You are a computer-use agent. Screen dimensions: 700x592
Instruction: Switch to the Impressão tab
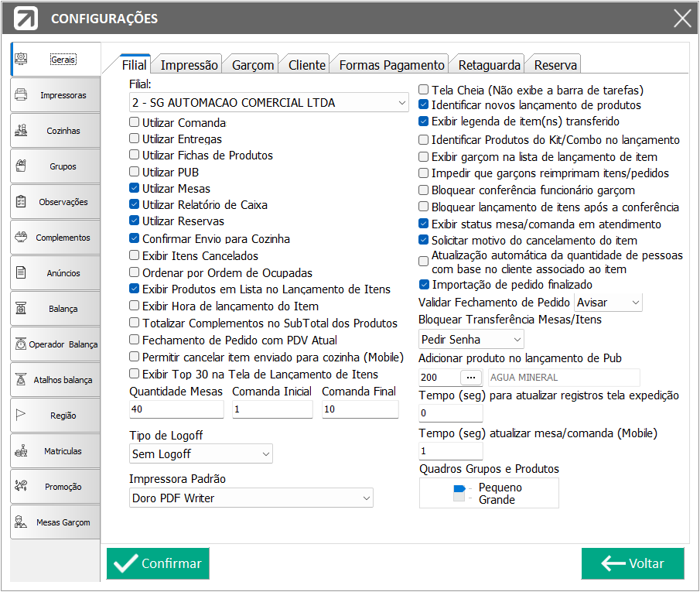189,65
